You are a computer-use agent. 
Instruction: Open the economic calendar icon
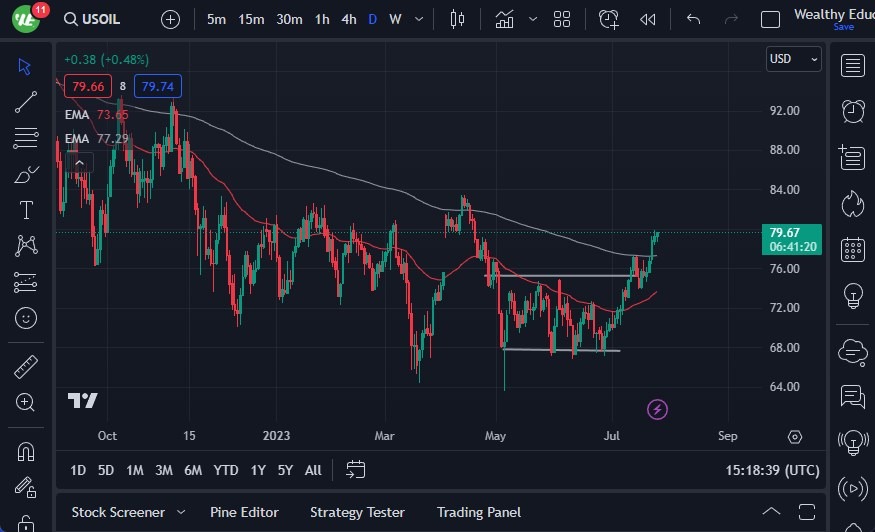pos(852,249)
